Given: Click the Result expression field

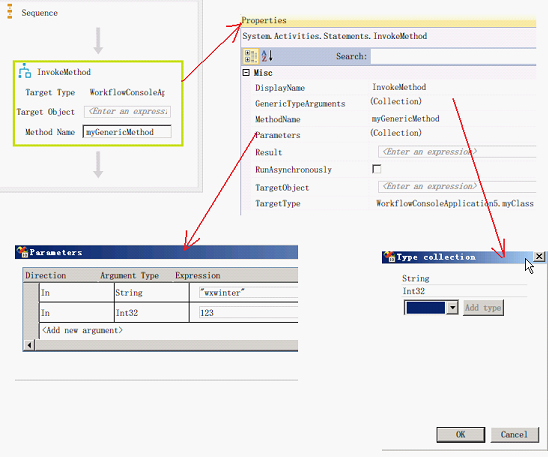Looking at the screenshot, I should [x=457, y=152].
